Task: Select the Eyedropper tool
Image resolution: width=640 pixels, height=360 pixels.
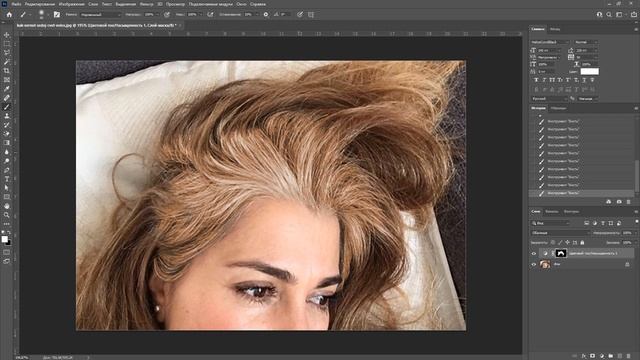Action: pos(7,89)
